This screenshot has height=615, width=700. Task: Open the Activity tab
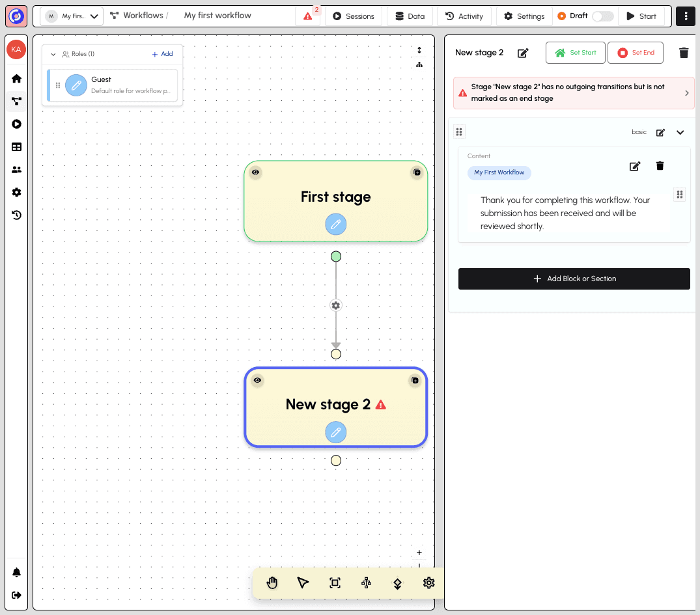coord(464,16)
